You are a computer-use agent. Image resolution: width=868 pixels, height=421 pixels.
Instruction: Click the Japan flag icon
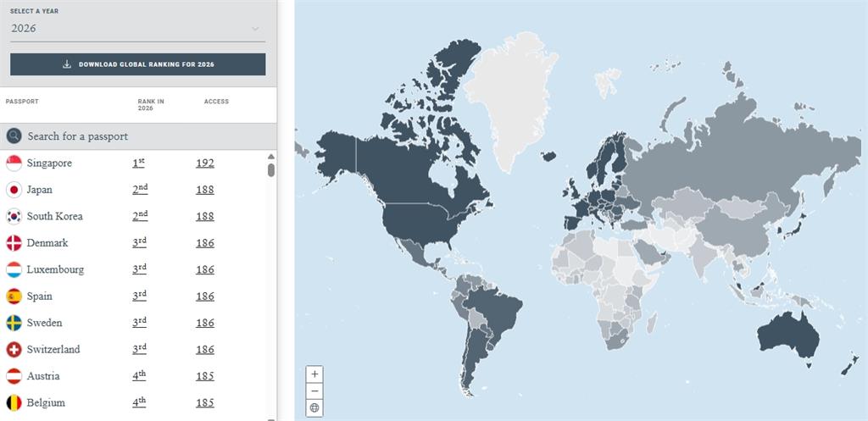pos(14,191)
